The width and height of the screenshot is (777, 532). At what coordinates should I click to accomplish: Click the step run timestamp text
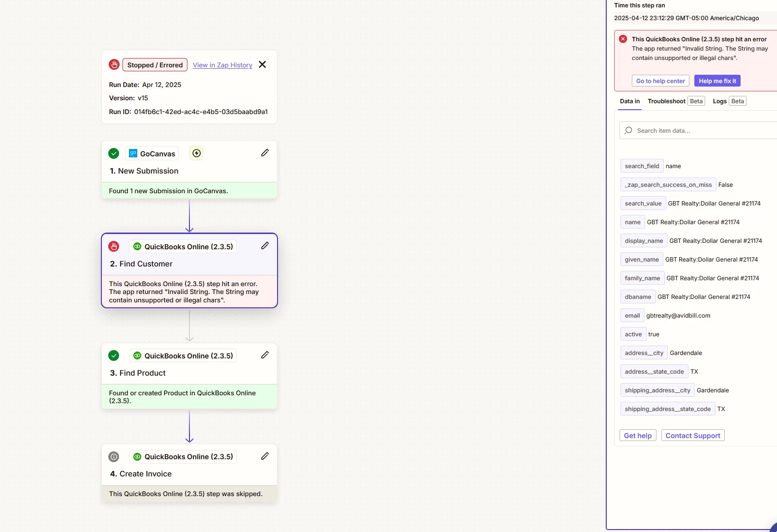click(686, 18)
